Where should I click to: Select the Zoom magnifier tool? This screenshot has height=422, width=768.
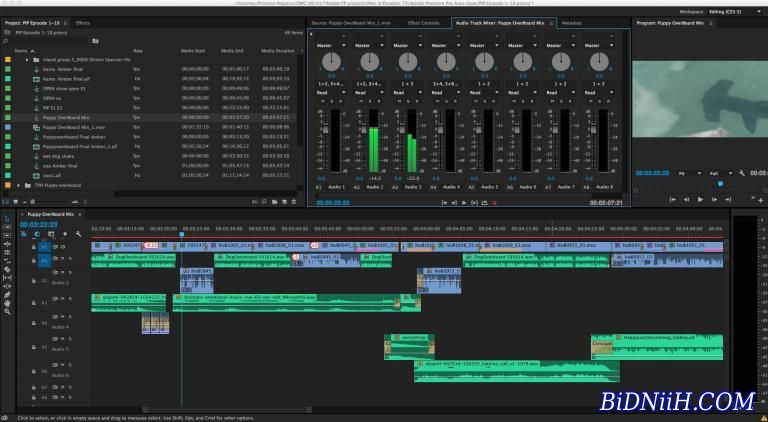tap(7, 311)
